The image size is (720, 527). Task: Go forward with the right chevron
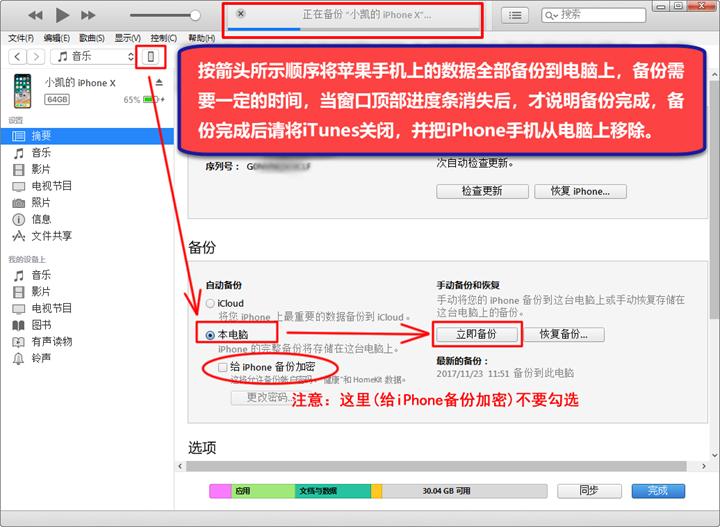click(36, 56)
